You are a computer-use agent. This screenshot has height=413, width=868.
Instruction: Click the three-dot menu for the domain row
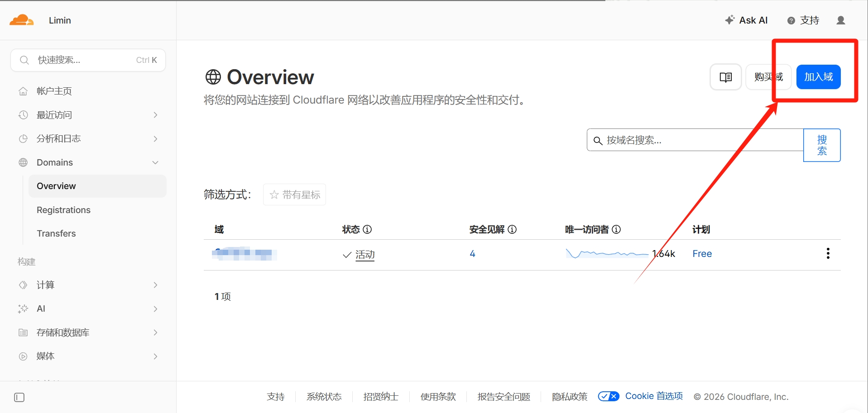point(828,253)
